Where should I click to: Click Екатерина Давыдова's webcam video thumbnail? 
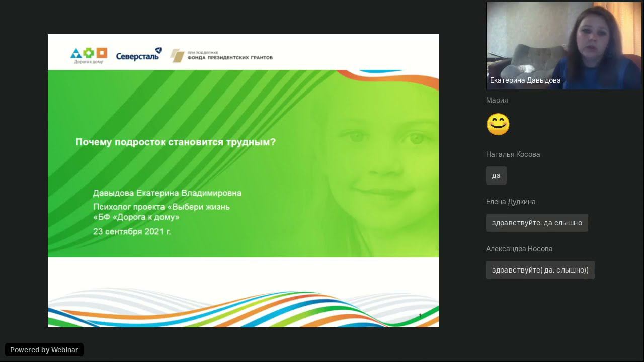(x=564, y=46)
